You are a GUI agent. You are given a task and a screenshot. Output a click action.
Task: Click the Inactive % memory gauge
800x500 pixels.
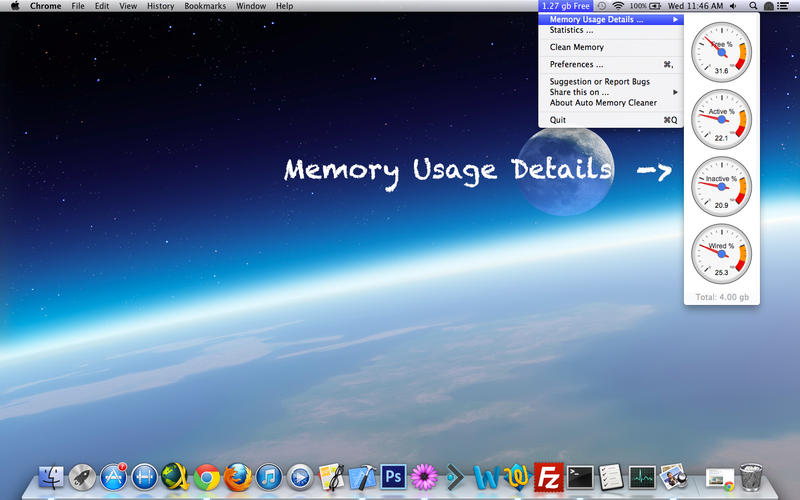pos(721,187)
